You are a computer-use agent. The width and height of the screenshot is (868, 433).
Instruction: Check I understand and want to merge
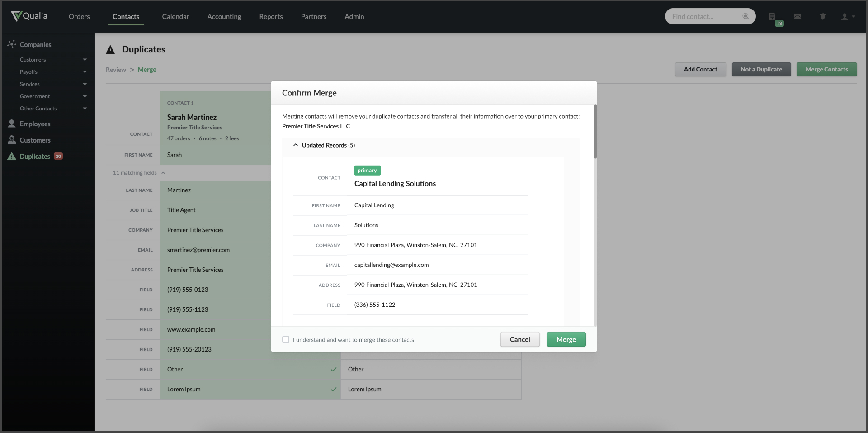click(286, 339)
